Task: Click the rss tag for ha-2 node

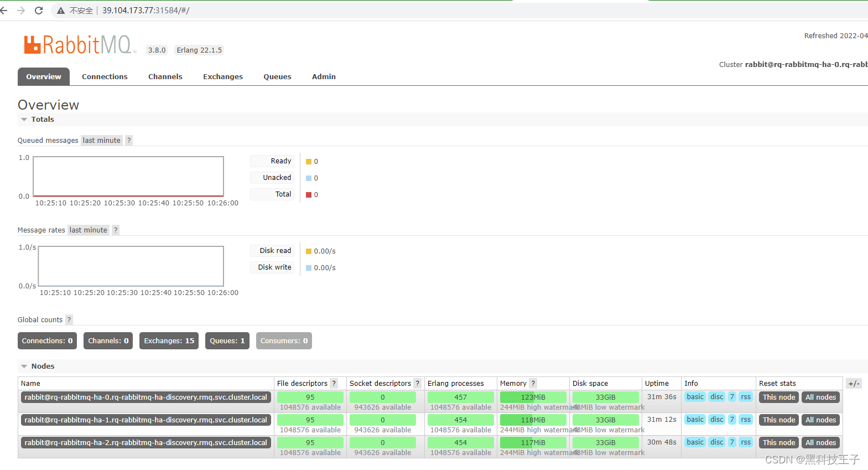Action: [746, 442]
